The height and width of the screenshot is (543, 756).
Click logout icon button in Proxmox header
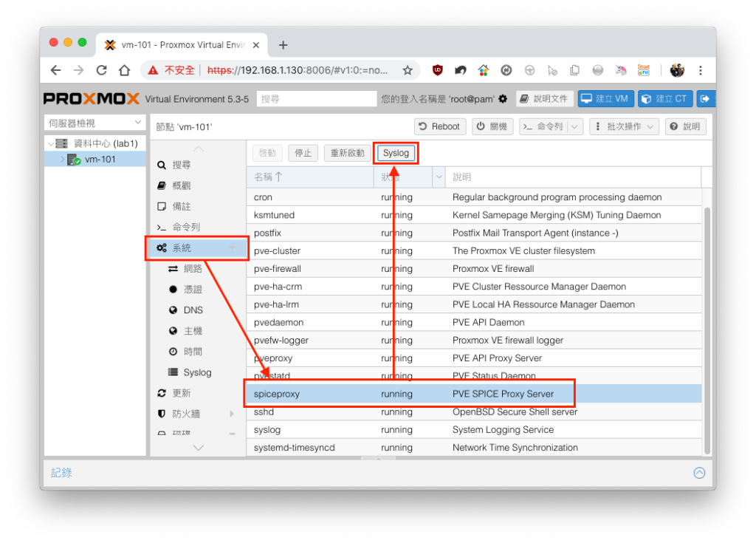705,99
